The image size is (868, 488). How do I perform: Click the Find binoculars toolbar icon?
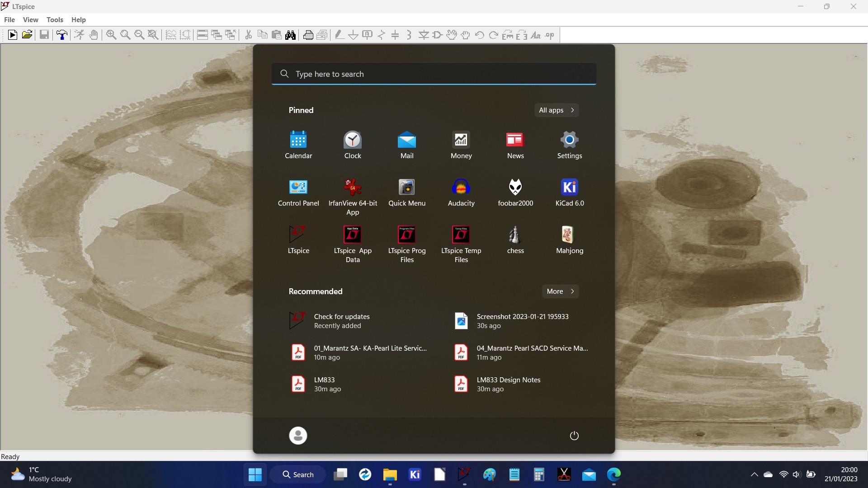tap(291, 35)
